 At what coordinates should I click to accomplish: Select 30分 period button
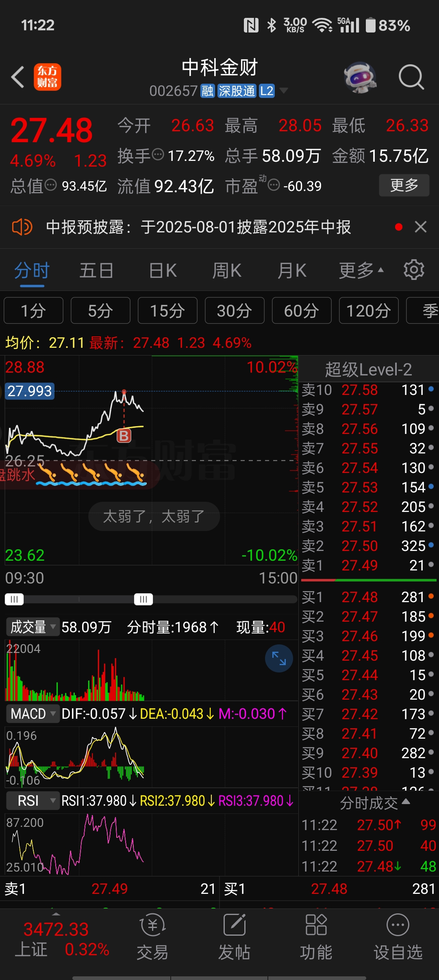235,310
